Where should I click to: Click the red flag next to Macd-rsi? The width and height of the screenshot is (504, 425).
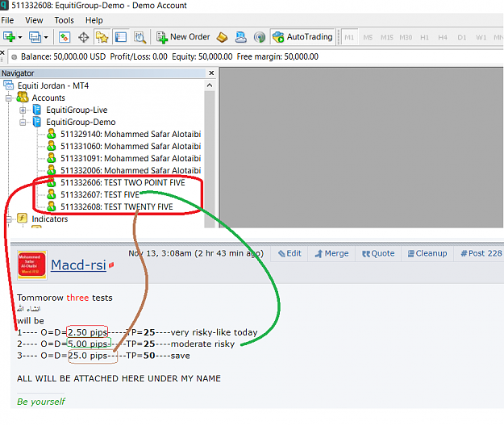pos(111,265)
